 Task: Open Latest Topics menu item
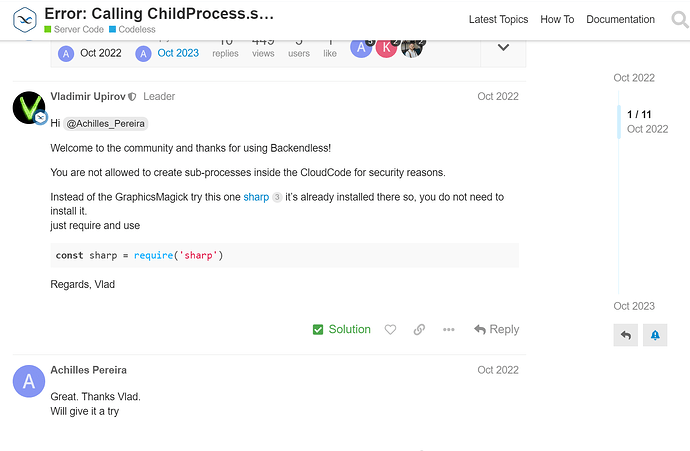[x=498, y=19]
